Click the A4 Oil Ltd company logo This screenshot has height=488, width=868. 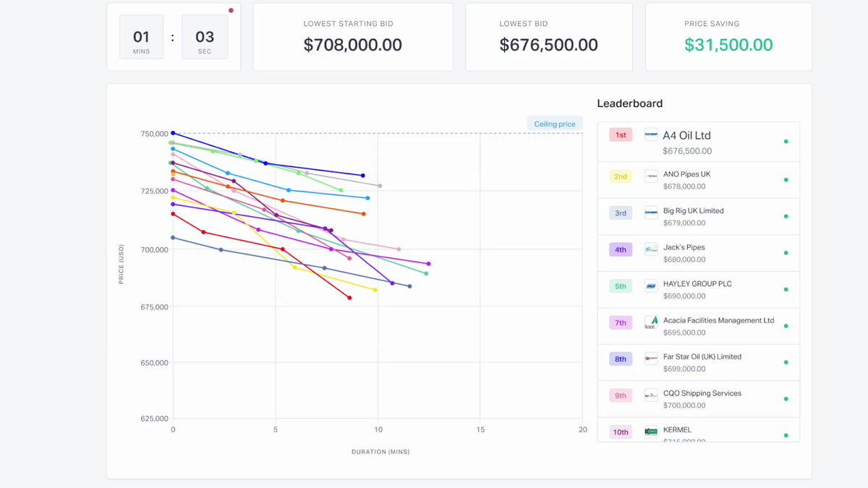click(651, 134)
